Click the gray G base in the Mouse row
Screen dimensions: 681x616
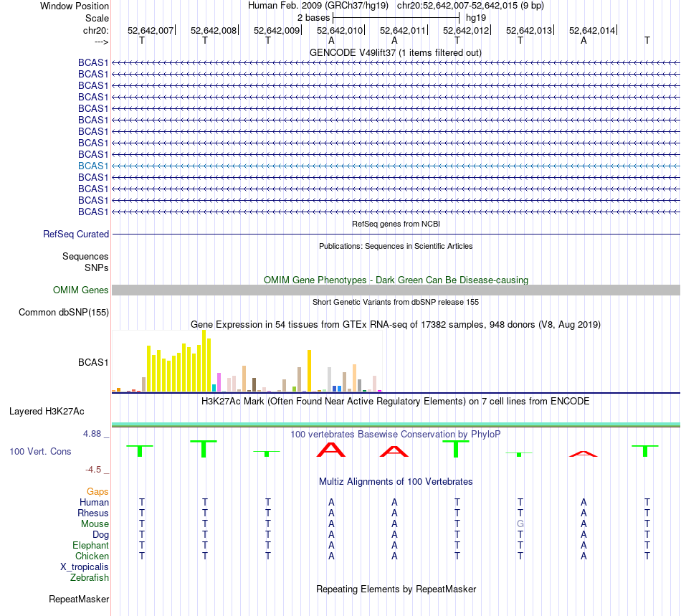[520, 524]
